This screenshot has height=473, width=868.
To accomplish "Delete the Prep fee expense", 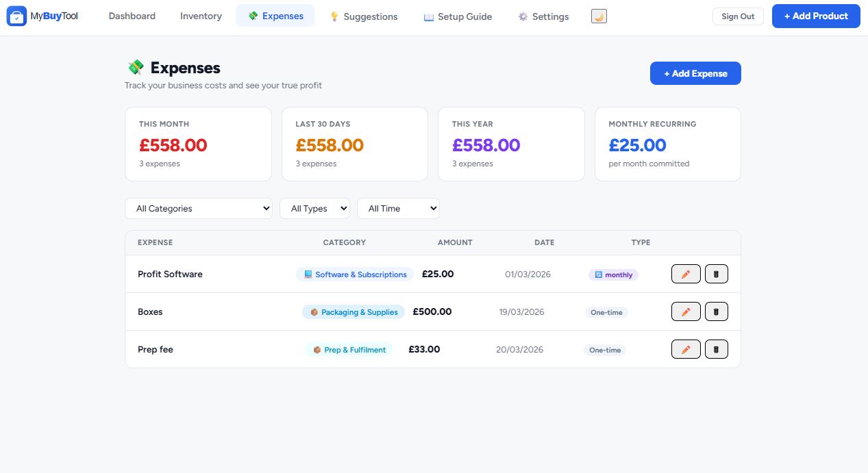I will coord(717,349).
